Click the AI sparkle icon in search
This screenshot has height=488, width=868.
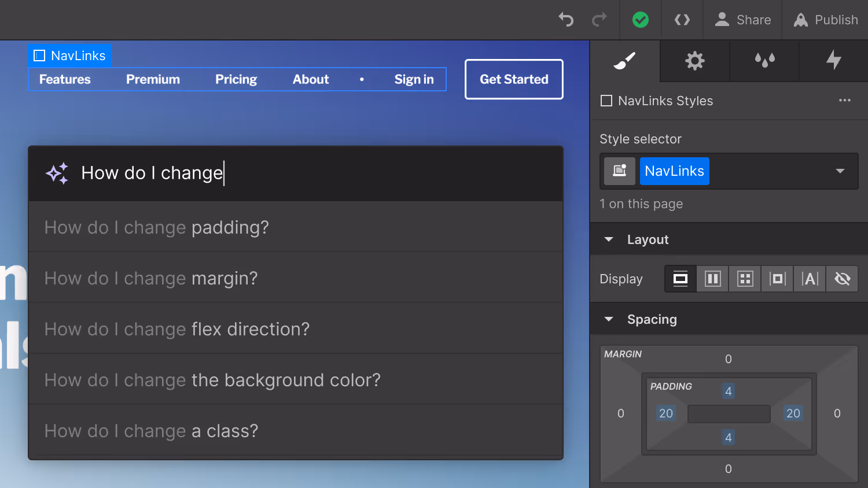tap(57, 173)
